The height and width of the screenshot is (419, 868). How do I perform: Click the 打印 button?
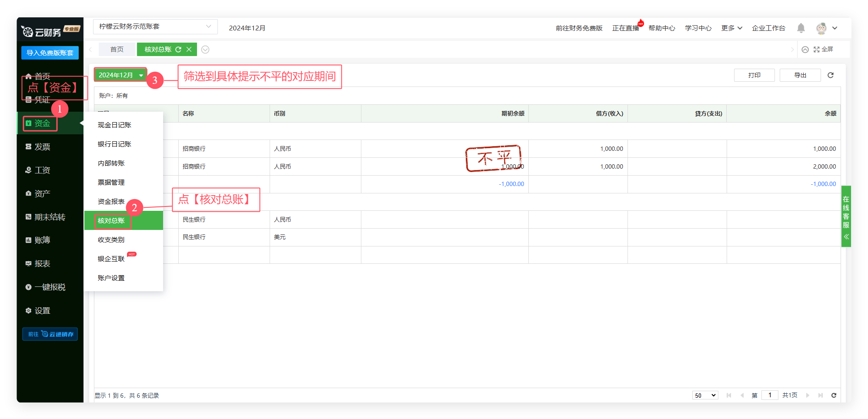coord(754,75)
